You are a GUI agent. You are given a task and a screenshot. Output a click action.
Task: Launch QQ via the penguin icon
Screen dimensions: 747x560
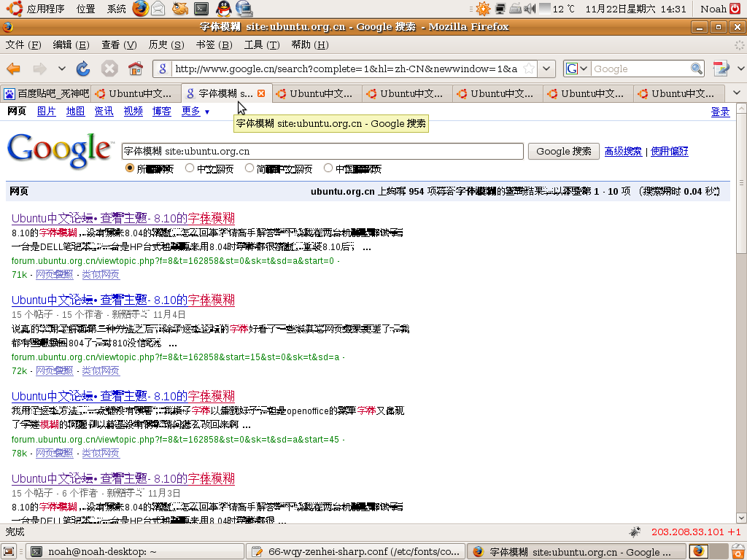click(x=223, y=9)
